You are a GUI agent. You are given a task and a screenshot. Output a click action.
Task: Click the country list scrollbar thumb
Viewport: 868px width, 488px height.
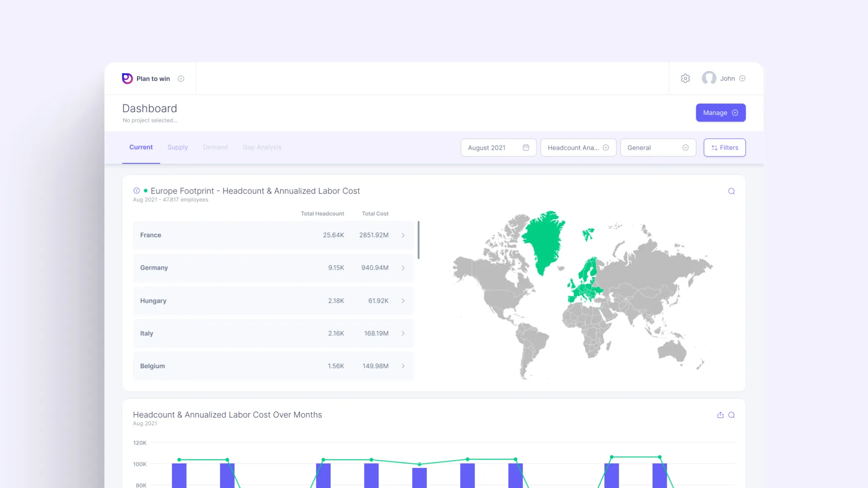pyautogui.click(x=419, y=240)
